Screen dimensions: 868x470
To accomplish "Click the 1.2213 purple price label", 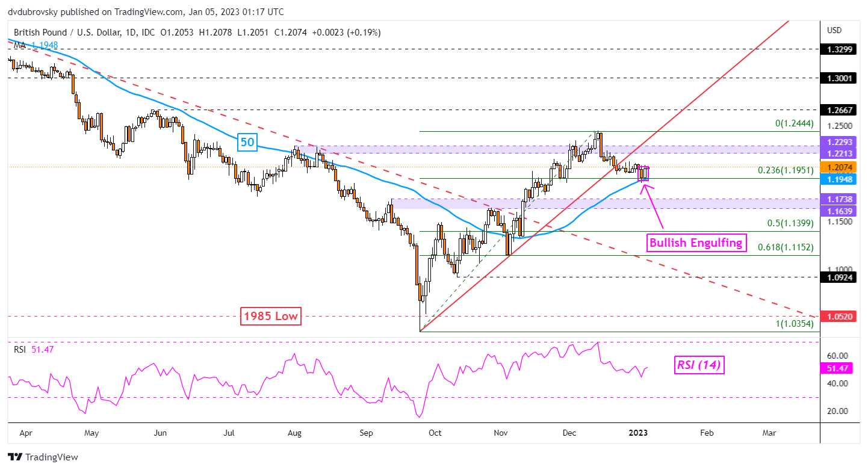I will click(x=837, y=154).
